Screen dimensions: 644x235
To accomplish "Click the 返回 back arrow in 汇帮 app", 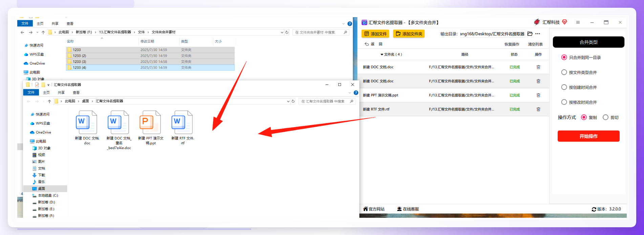I will pyautogui.click(x=367, y=44).
